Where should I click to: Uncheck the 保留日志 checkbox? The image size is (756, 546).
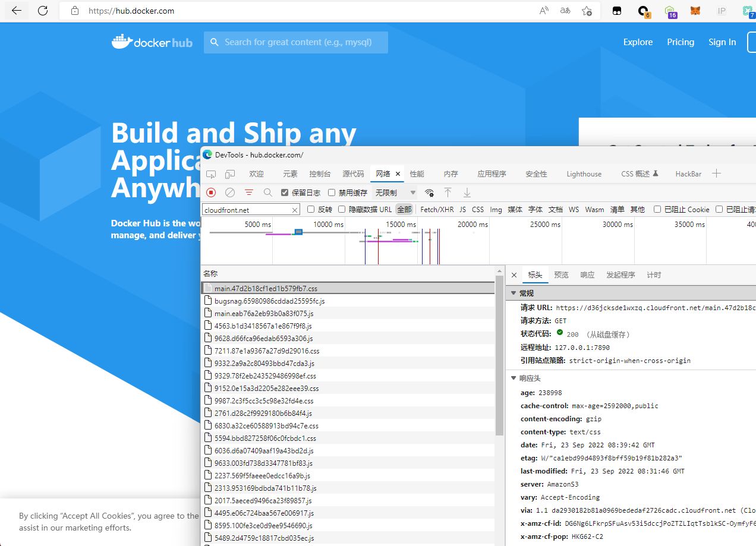(283, 192)
